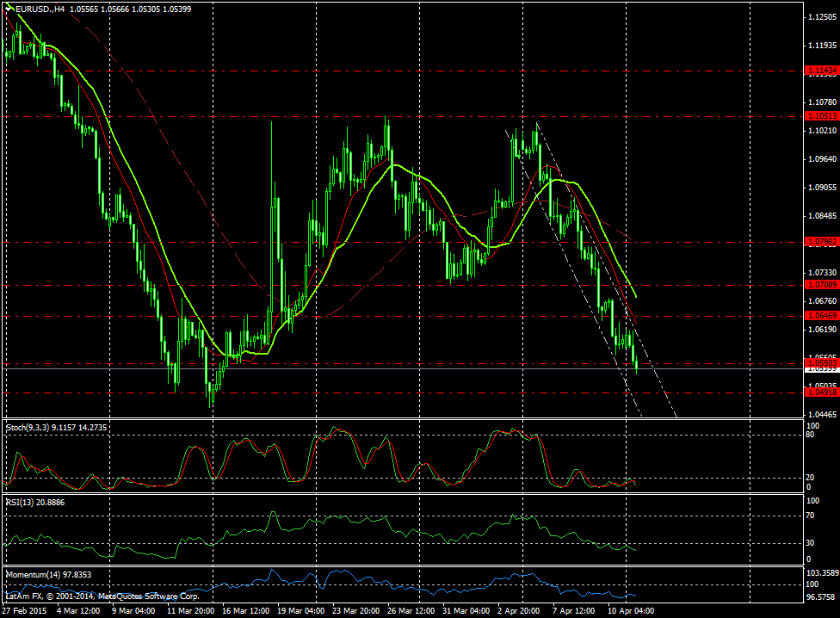Click the 1.07962 red price marker
Image resolution: width=840 pixels, height=618 pixels.
pos(819,242)
